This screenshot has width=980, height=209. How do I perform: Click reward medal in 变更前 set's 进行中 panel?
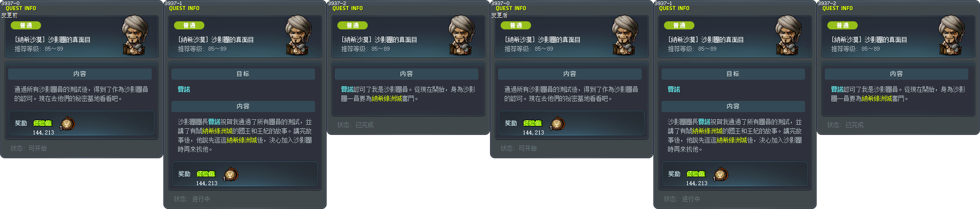(231, 175)
